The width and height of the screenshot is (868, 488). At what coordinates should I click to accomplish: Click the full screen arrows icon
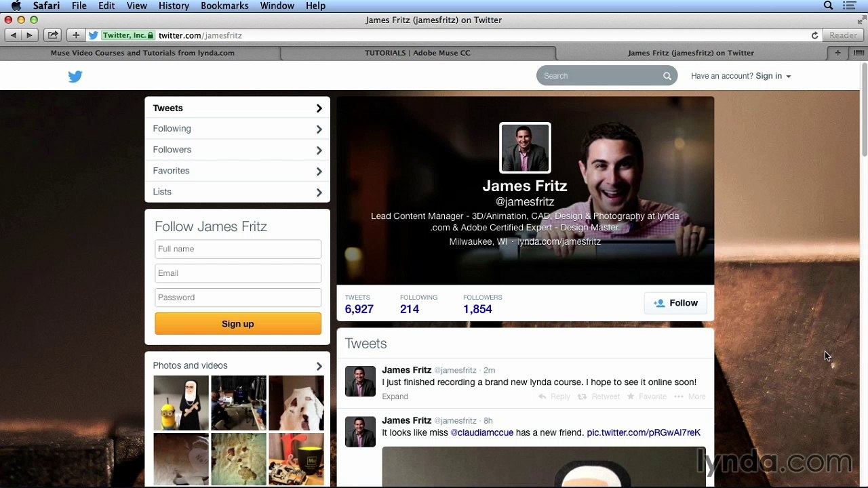(861, 20)
